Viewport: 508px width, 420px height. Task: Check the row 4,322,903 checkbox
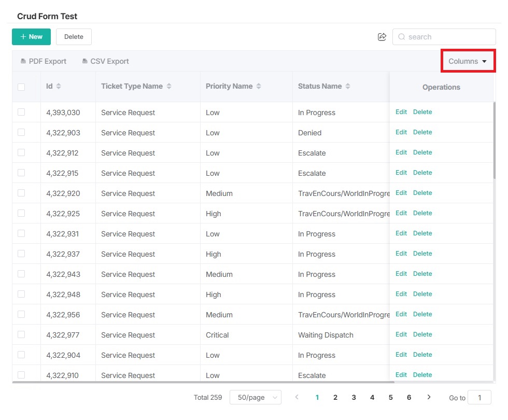coord(21,132)
